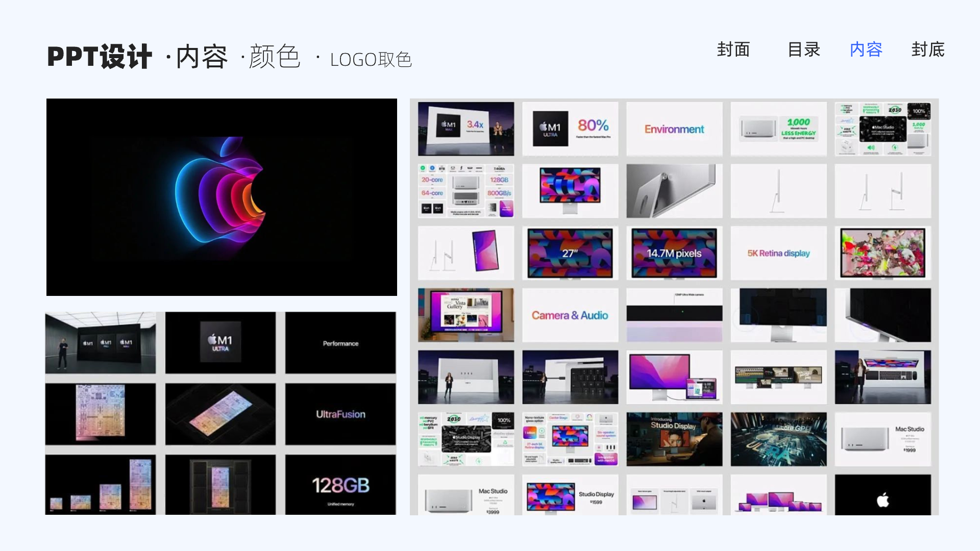Open the 目录 navigation tab
The width and height of the screenshot is (980, 551).
point(804,49)
